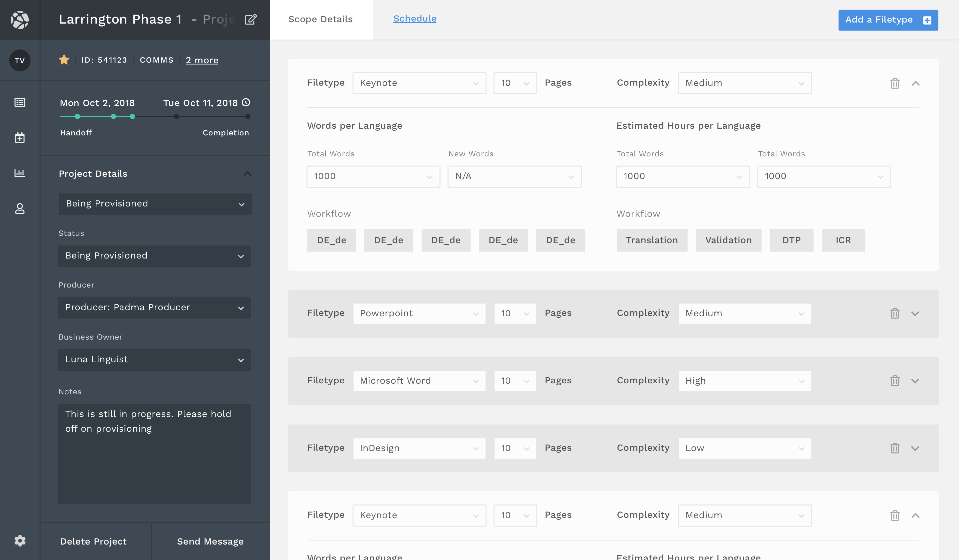Select the Translation workflow tag
The height and width of the screenshot is (560, 959).
(652, 240)
